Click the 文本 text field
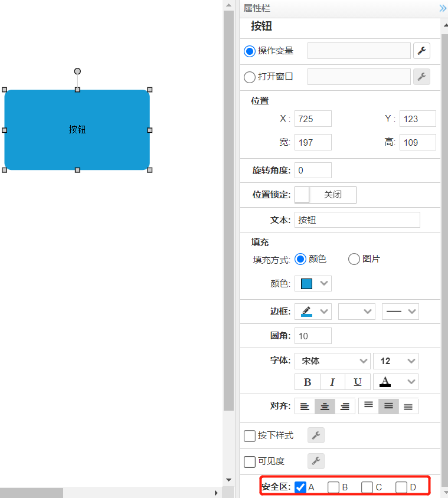Viewport: 448px width, 498px height. point(357,219)
